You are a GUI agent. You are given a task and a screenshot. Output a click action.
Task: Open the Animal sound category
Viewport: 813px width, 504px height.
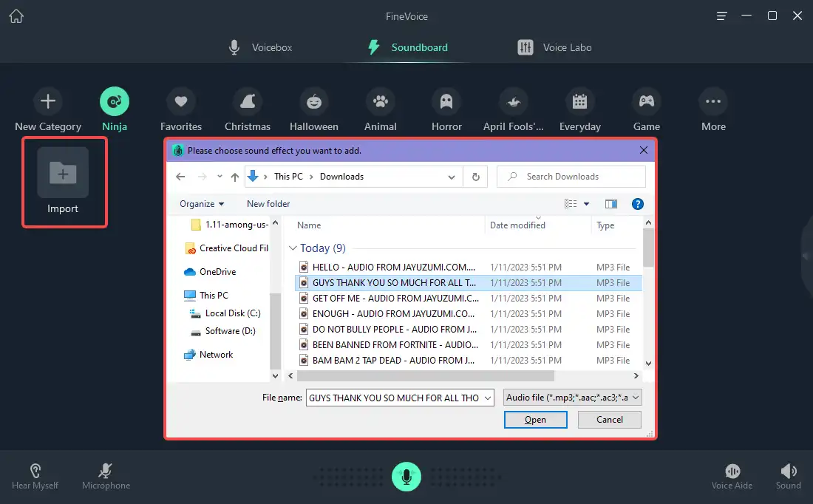pyautogui.click(x=380, y=110)
